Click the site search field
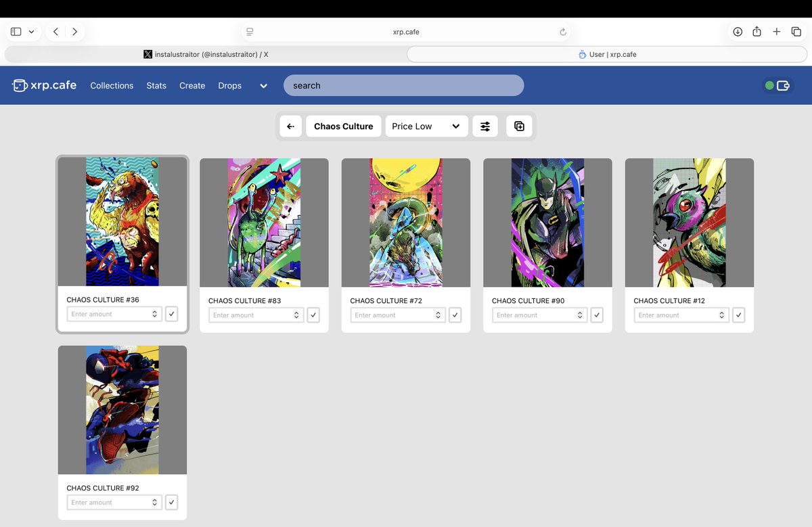 pyautogui.click(x=403, y=85)
